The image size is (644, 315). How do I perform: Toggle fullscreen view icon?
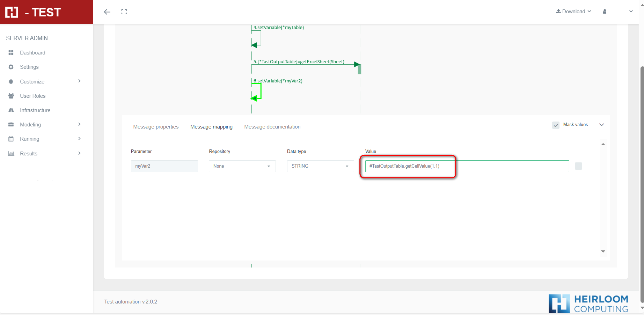[124, 12]
